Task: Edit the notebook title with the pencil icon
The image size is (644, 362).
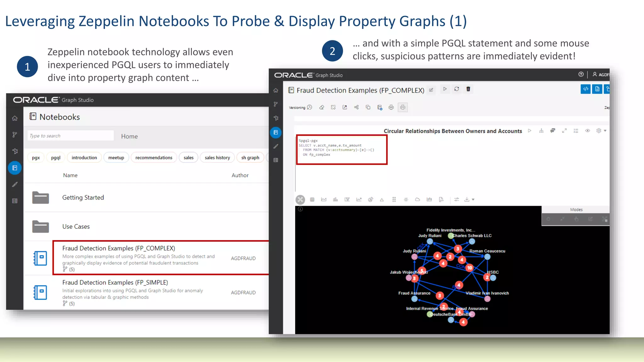Action: click(431, 90)
